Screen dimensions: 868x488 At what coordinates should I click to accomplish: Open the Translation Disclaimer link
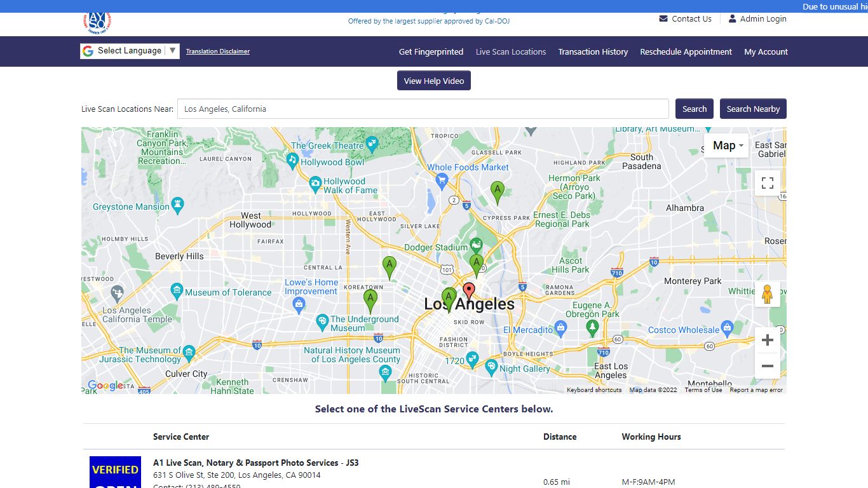(x=218, y=51)
